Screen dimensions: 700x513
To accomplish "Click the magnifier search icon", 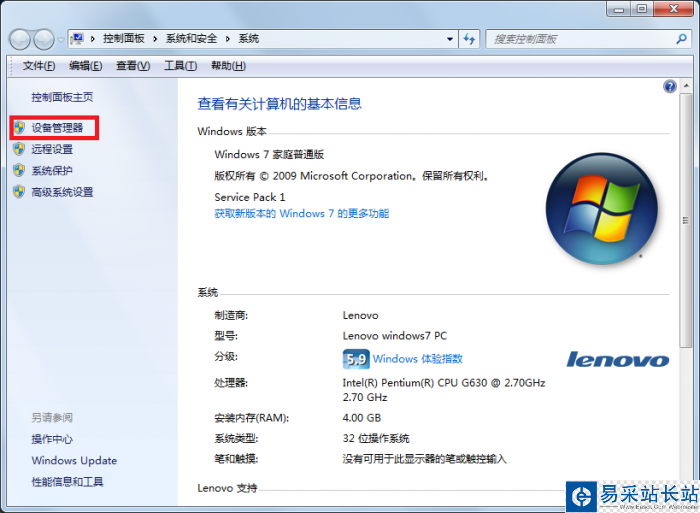I will [681, 39].
